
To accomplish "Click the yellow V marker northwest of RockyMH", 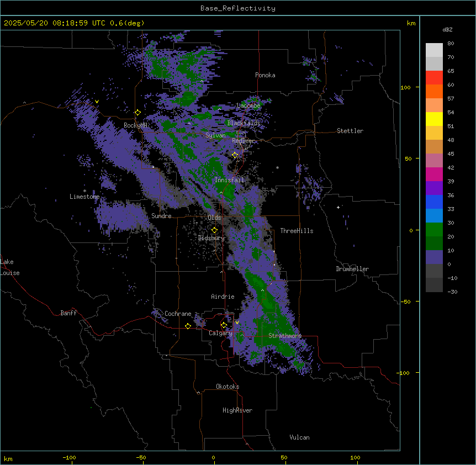I will click(x=97, y=102).
